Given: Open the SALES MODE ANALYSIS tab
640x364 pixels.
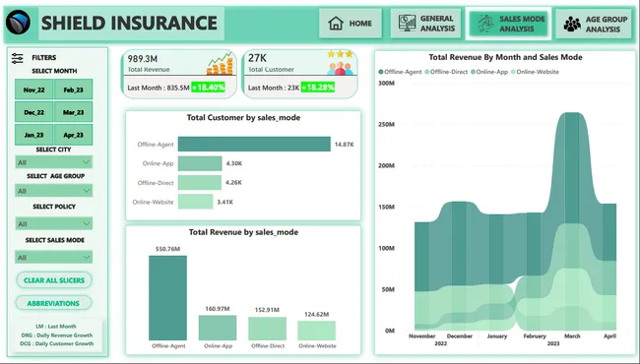Looking at the screenshot, I should pos(509,24).
